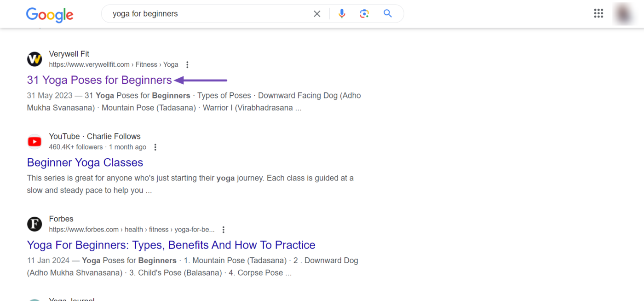The height and width of the screenshot is (301, 644).
Task: Open the Google account avatar
Action: pyautogui.click(x=624, y=14)
